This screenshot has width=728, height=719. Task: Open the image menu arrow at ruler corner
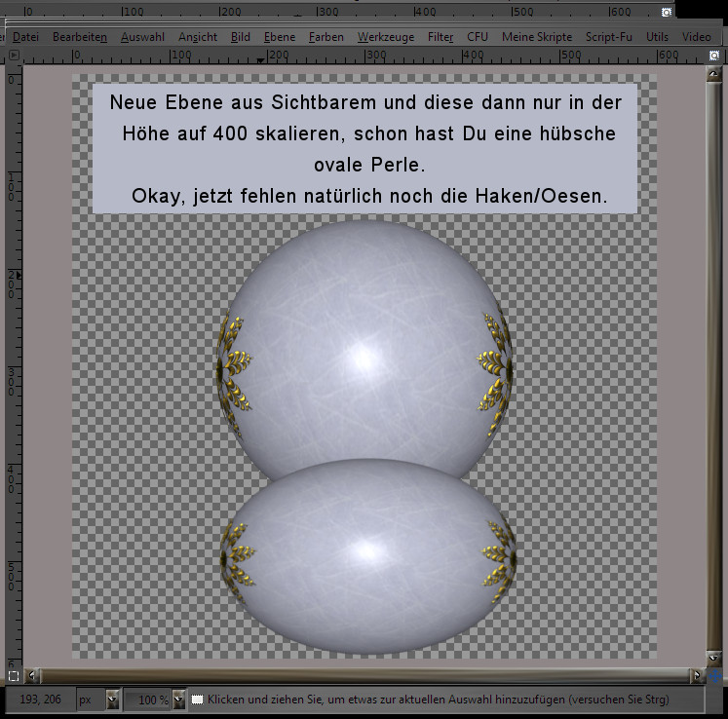13,55
